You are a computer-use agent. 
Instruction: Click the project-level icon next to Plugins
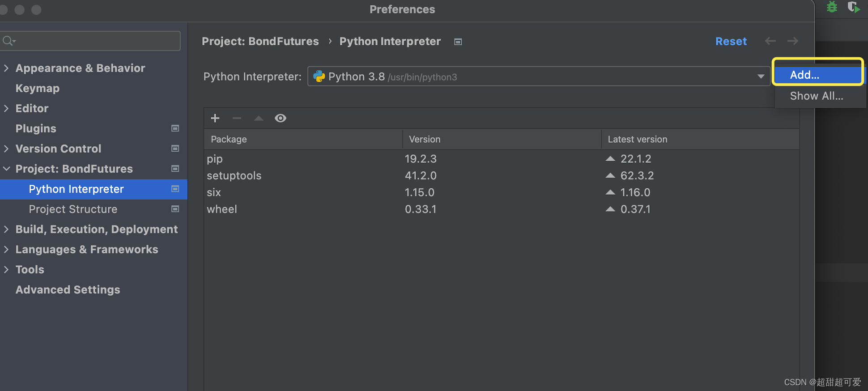point(175,128)
